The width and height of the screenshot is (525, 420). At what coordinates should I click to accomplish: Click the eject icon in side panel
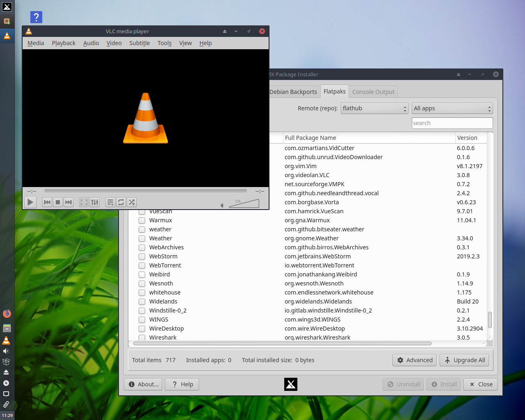[x=6, y=372]
